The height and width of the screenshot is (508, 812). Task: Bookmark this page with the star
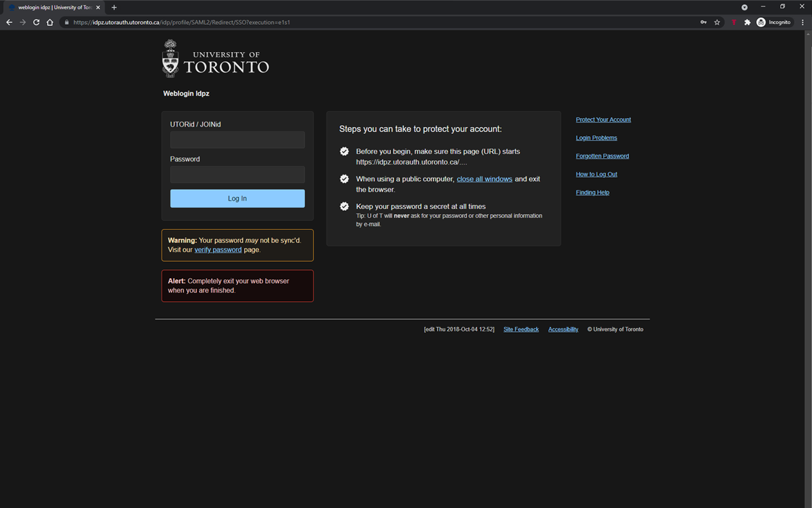point(717,22)
